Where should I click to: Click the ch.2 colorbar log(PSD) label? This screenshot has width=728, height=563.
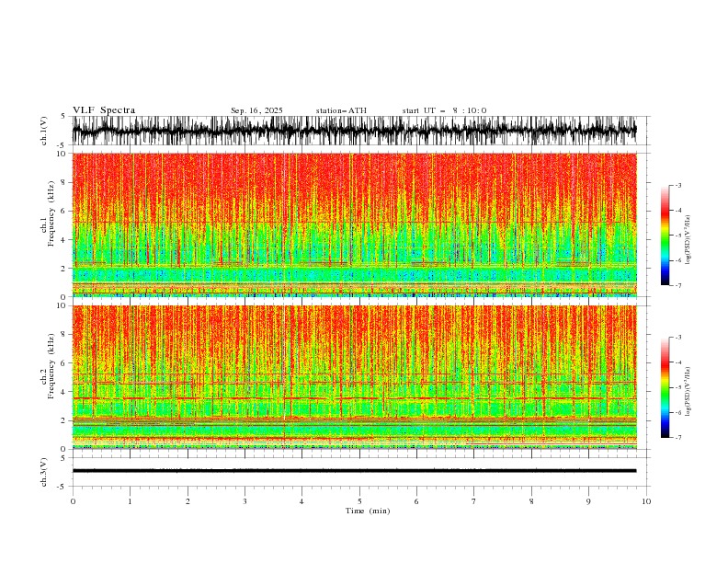click(688, 392)
